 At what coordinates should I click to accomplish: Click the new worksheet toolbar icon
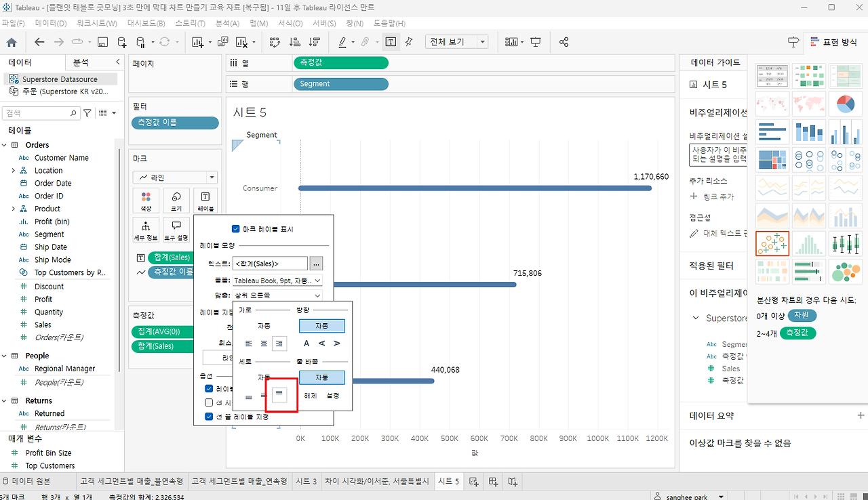click(197, 42)
